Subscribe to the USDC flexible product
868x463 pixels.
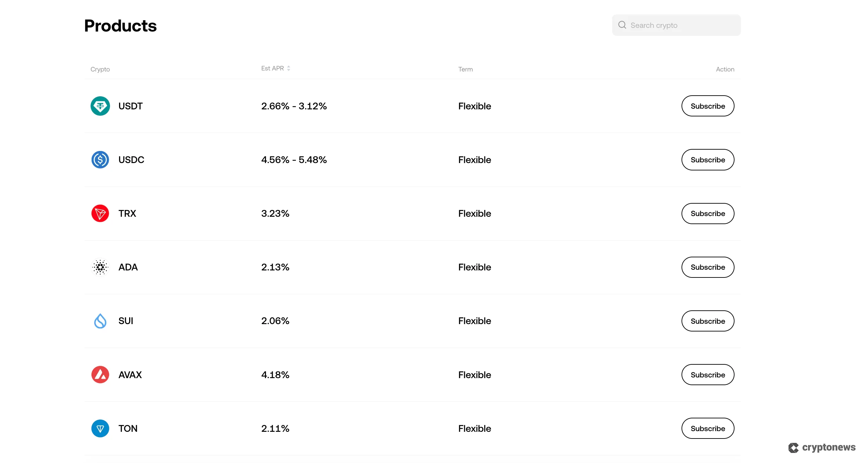pos(708,159)
